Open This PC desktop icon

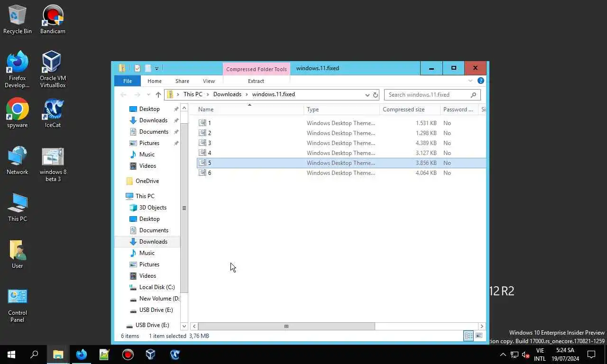point(18,207)
